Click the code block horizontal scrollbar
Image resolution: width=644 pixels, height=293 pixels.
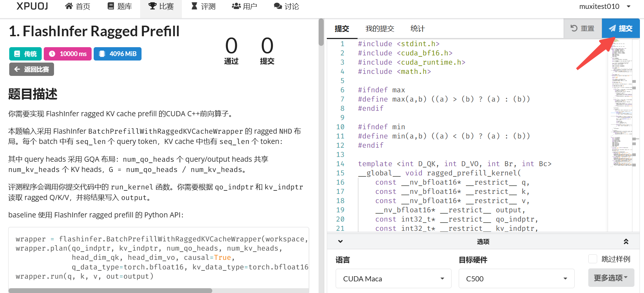[110, 291]
